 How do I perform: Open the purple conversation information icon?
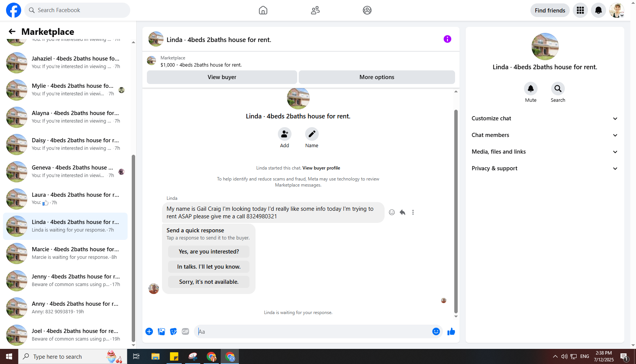click(x=447, y=39)
